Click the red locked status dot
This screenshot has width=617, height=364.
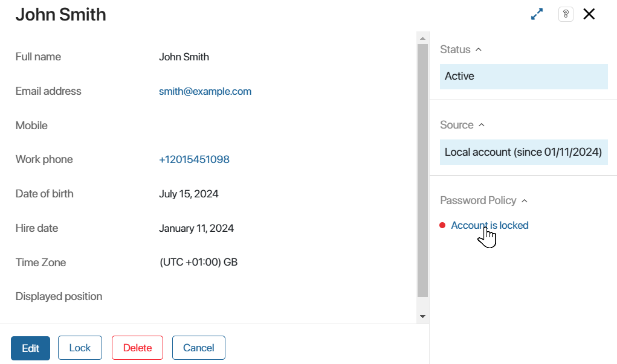click(442, 225)
